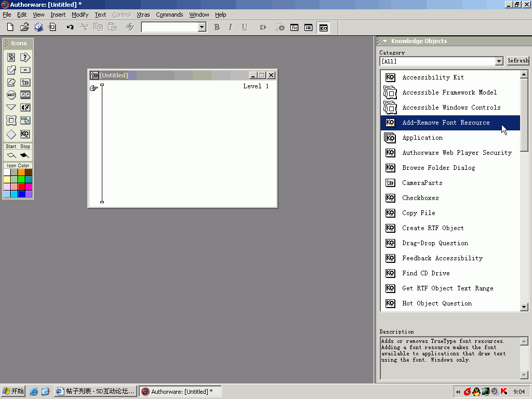Choose the orange swatch in Icon Color
Screen dimensions: 532x399
tap(21, 172)
